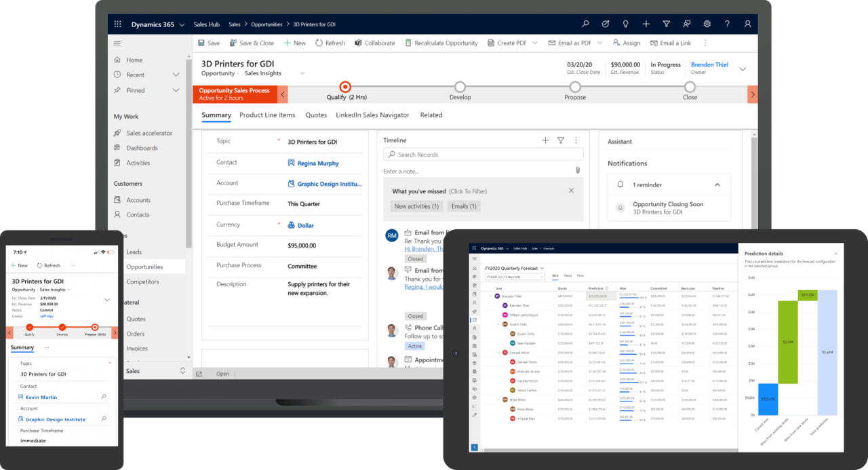The height and width of the screenshot is (470, 868).
Task: Open the settings gear in the header
Action: (707, 24)
